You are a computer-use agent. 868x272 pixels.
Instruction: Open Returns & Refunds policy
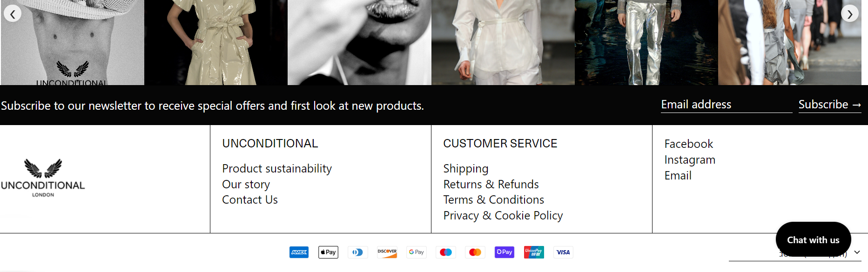[x=491, y=184]
